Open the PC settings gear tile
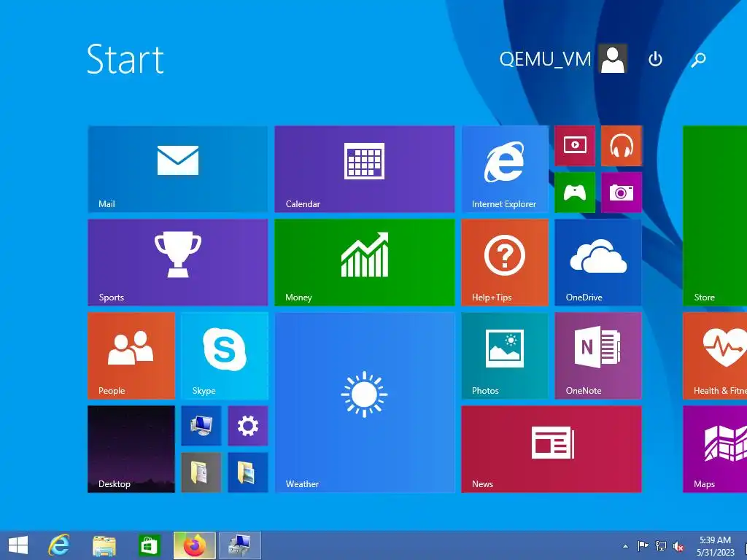 (248, 426)
